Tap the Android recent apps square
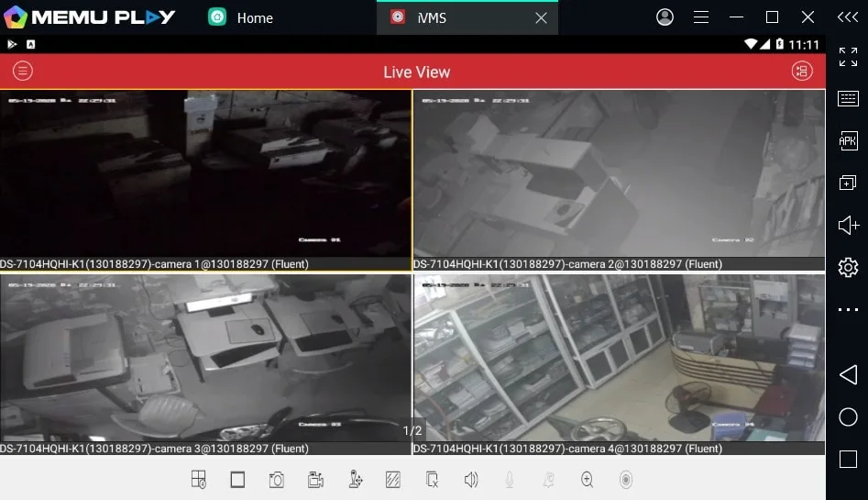This screenshot has height=500, width=868. point(848,459)
